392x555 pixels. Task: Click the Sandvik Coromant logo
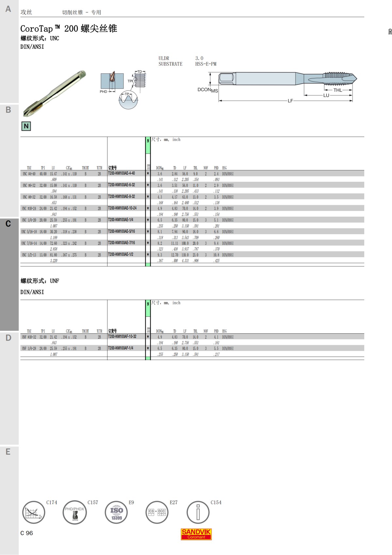[196, 534]
